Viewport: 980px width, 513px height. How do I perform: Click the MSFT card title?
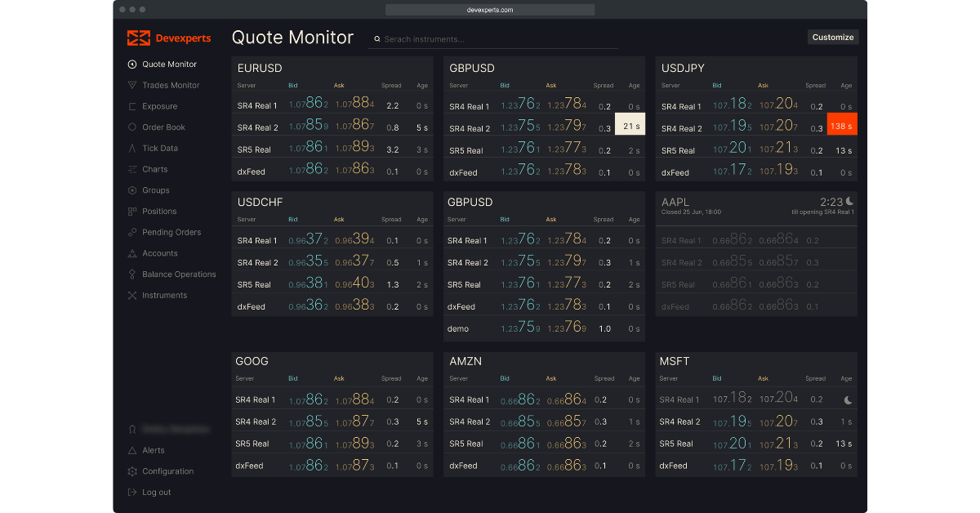[x=674, y=361]
